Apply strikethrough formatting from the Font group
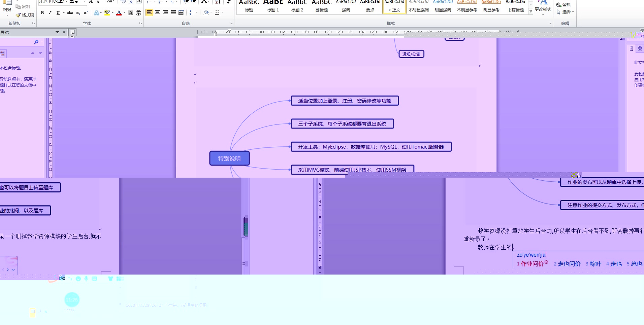Viewport: 644px width, 325px height. (70, 13)
